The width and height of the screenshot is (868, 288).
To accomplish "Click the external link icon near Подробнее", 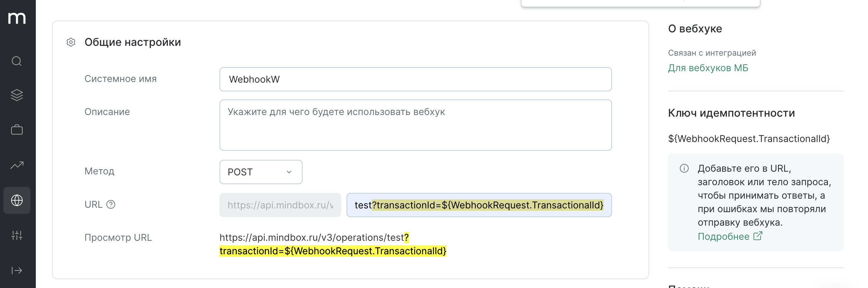I will 758,236.
